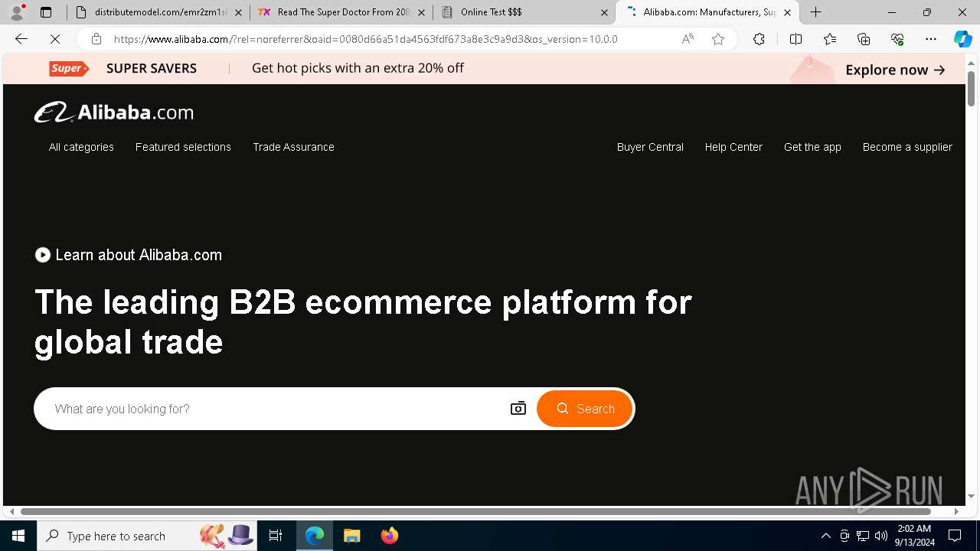Activate Read aloud icon in address bar
980x551 pixels.
coord(688,39)
